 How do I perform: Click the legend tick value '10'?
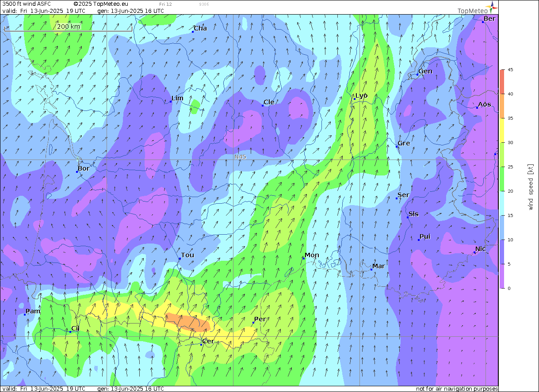click(510, 240)
